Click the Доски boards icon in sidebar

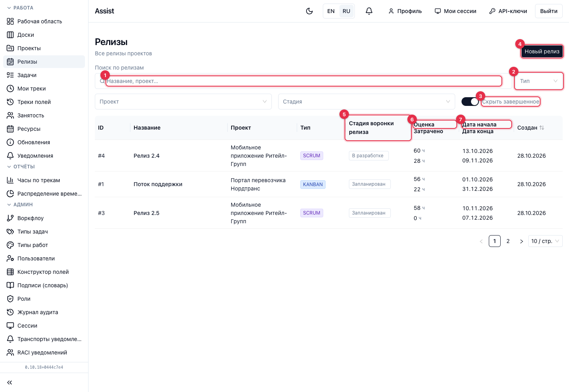coord(10,35)
